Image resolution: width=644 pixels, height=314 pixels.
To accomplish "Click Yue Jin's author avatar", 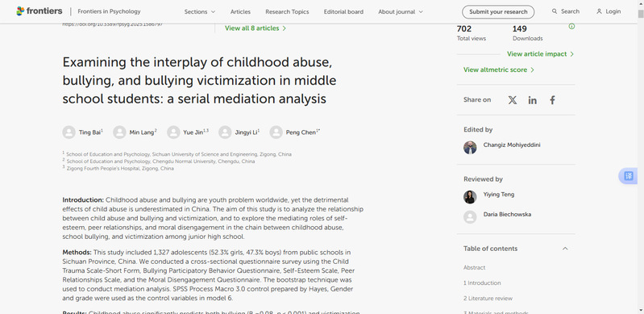I will [x=173, y=132].
